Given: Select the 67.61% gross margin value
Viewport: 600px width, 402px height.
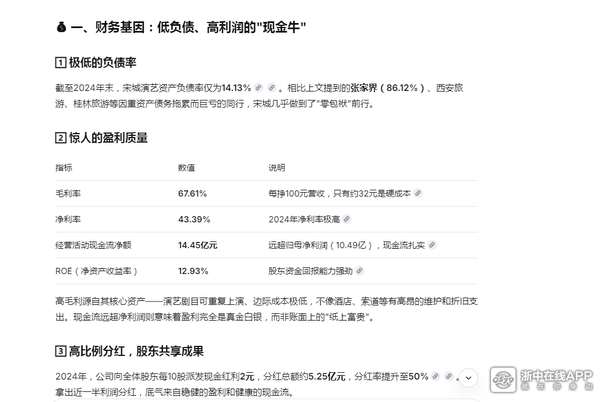Looking at the screenshot, I should tap(192, 193).
